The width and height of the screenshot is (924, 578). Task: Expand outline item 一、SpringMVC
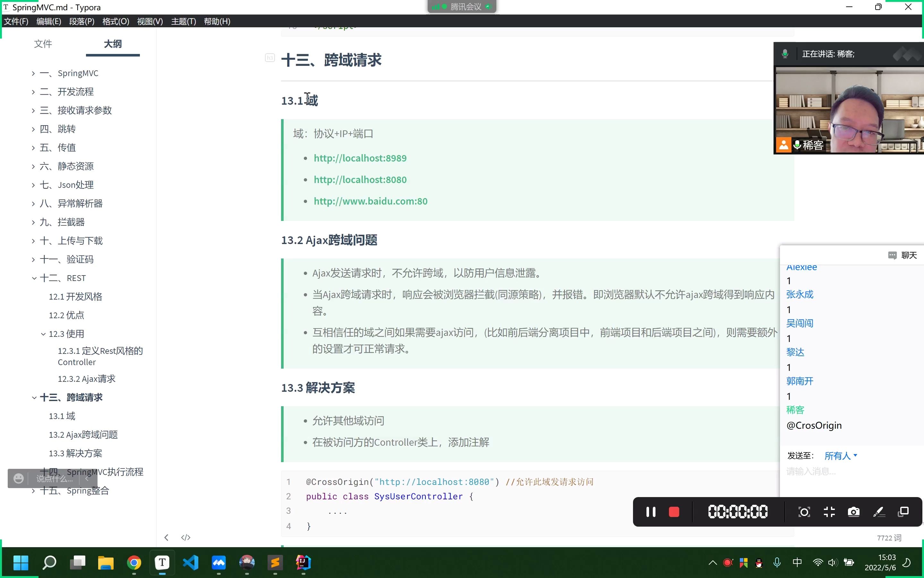pos(33,73)
